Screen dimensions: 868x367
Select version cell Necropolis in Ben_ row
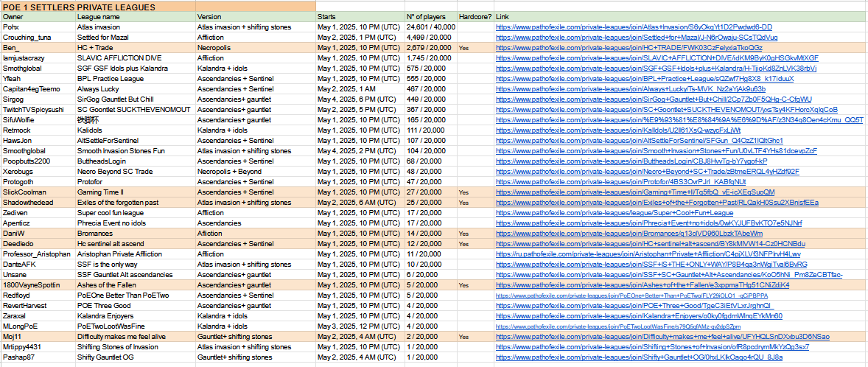[x=256, y=48]
